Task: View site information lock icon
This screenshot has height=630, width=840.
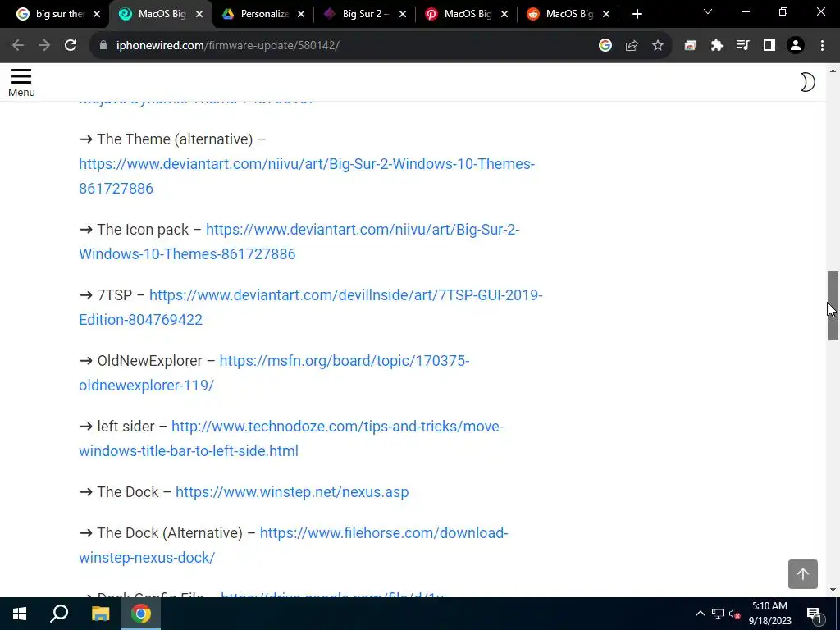Action: point(103,46)
